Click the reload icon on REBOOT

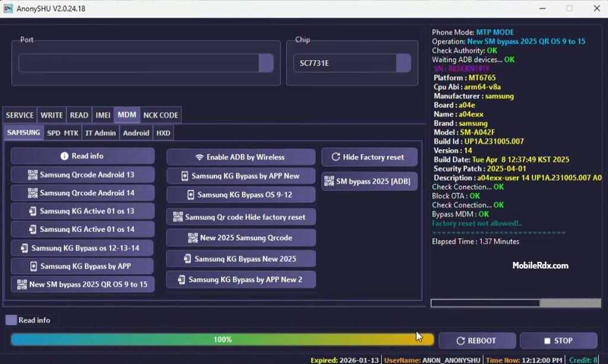(x=461, y=341)
